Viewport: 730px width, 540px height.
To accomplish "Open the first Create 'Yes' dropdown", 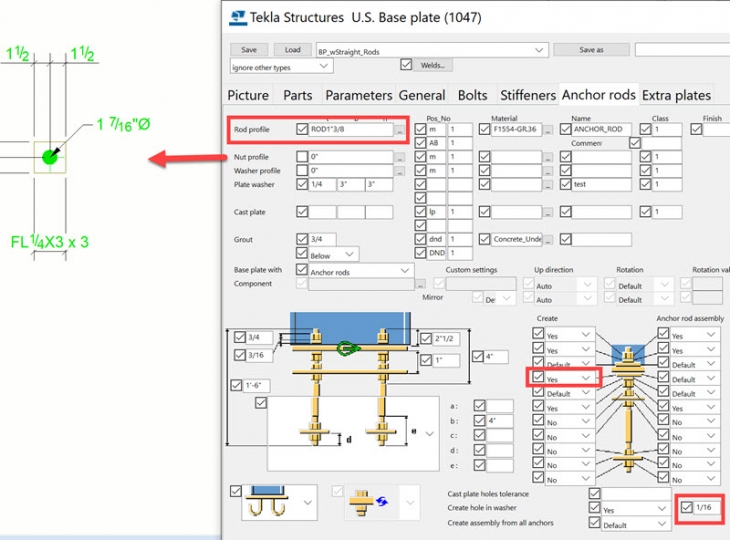I will click(x=586, y=334).
